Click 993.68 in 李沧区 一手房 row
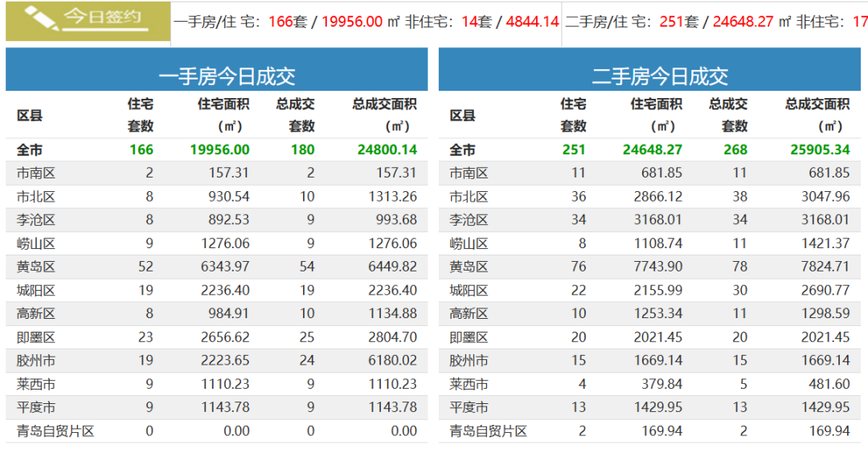The width and height of the screenshot is (868, 453). coord(396,220)
